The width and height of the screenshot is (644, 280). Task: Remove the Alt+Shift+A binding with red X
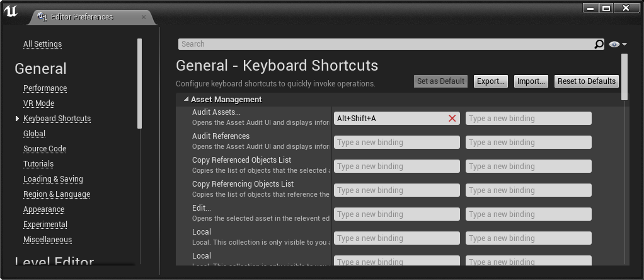coord(452,119)
